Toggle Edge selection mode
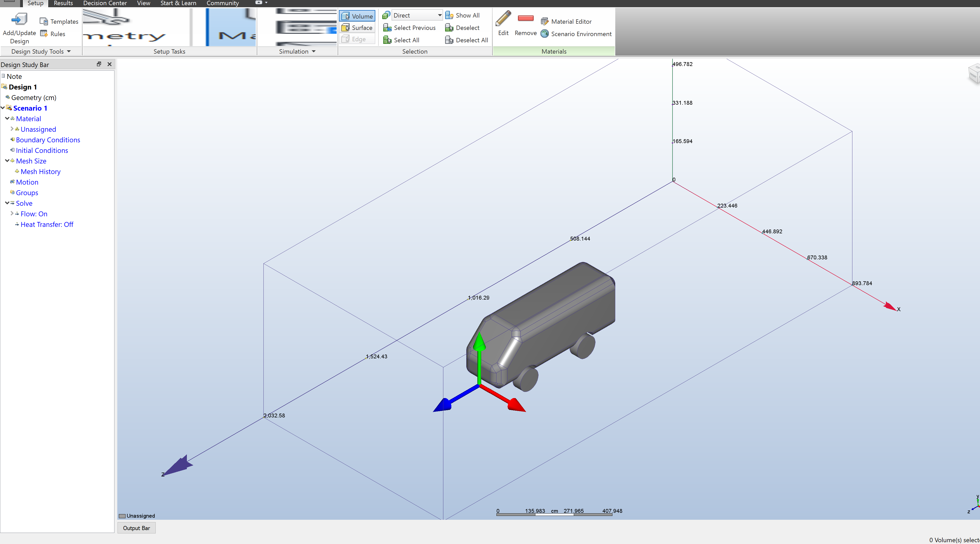 (345, 39)
